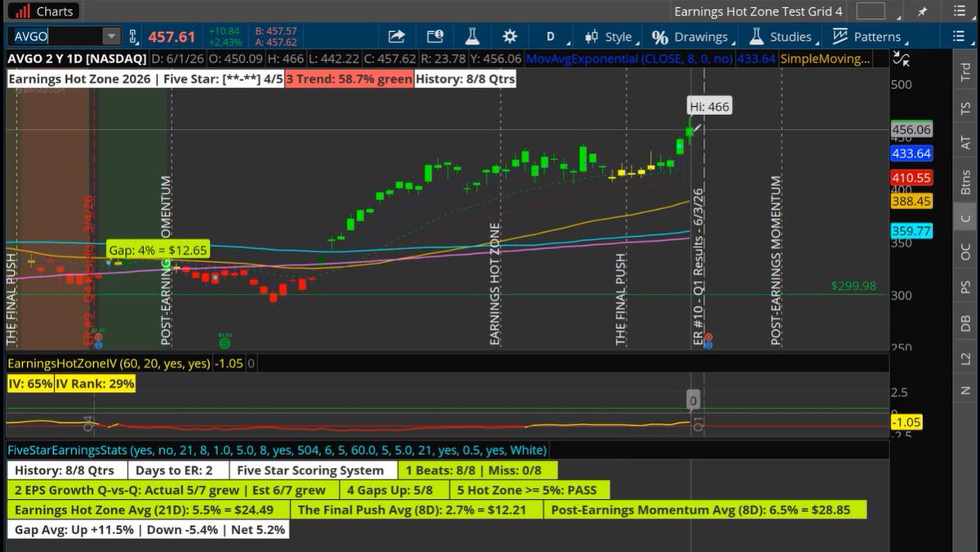Open the Studies menu
This screenshot has width=980, height=552.
point(782,37)
